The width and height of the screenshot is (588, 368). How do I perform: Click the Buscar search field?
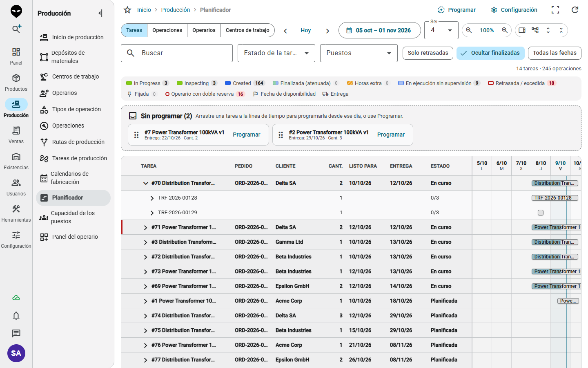(x=177, y=53)
